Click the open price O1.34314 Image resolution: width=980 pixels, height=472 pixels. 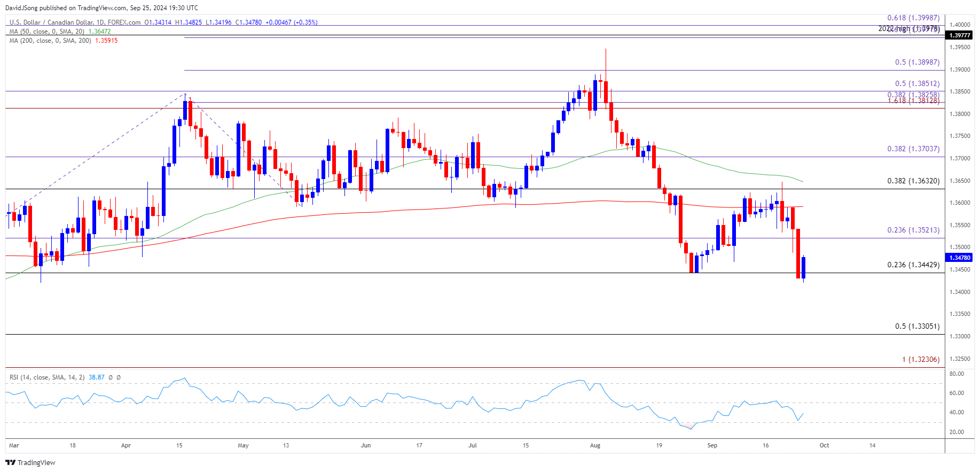(x=158, y=22)
